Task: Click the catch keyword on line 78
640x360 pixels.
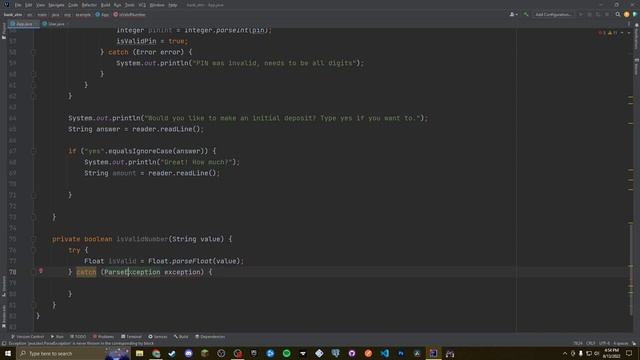Action: [86, 272]
